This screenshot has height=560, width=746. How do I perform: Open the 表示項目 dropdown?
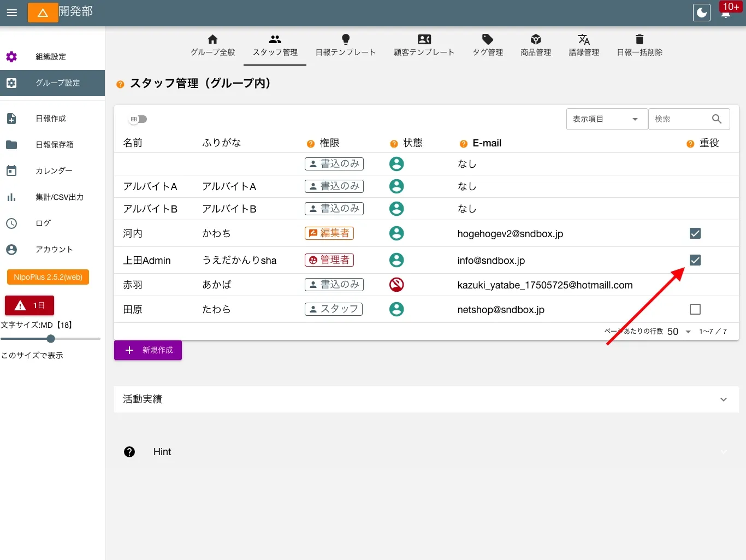pyautogui.click(x=607, y=119)
